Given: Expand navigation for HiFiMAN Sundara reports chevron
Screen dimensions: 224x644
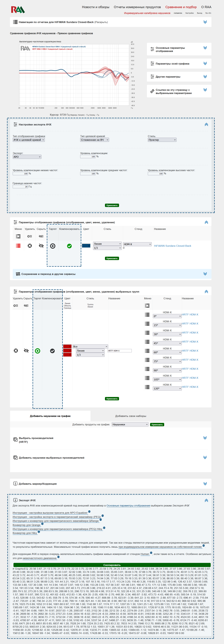Looking at the screenshot, I should (x=205, y=22).
